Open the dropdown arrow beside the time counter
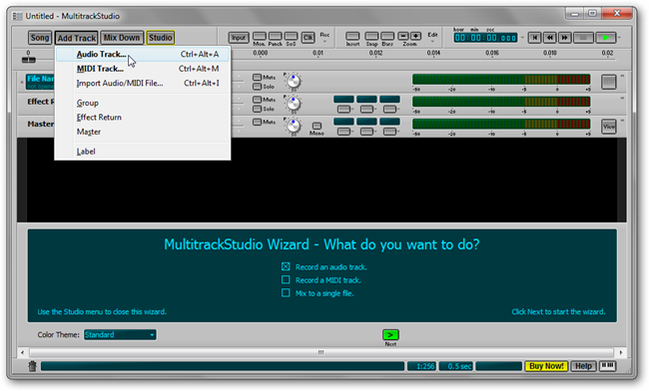 tap(522, 38)
